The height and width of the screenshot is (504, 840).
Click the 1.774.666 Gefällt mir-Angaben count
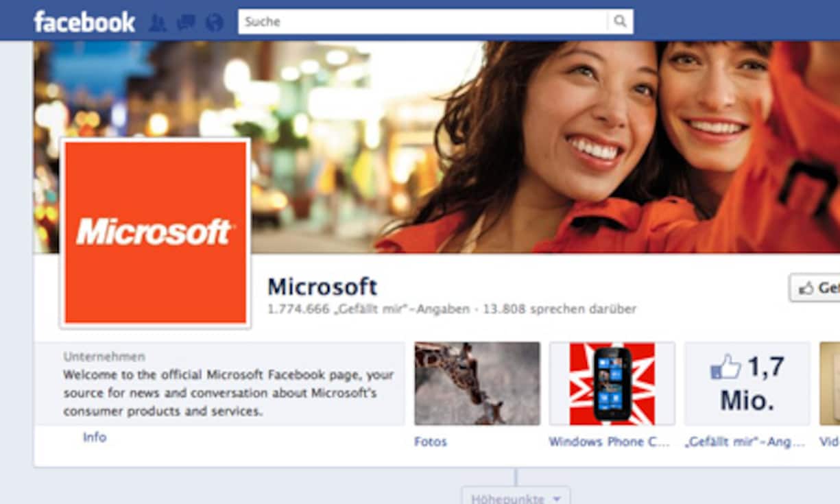click(368, 309)
